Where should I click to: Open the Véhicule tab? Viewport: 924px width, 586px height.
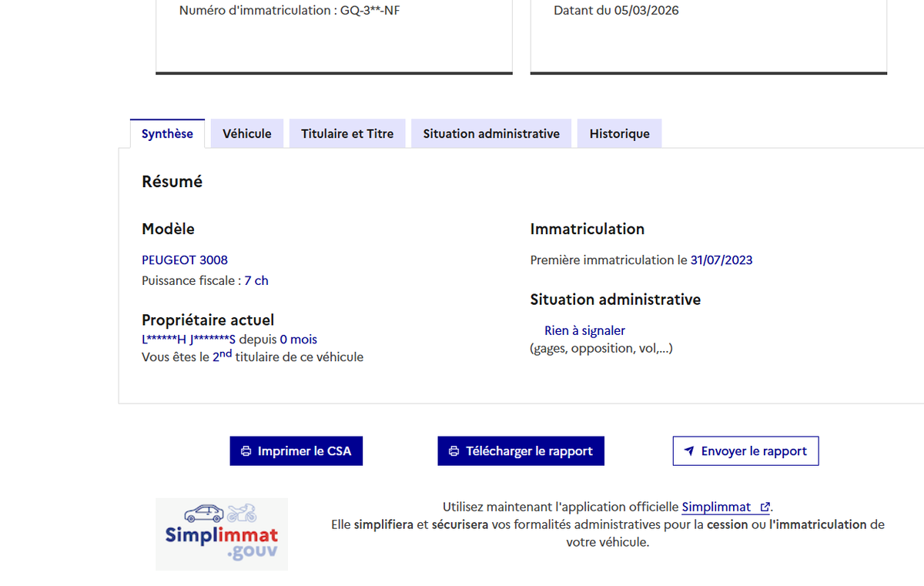click(247, 133)
